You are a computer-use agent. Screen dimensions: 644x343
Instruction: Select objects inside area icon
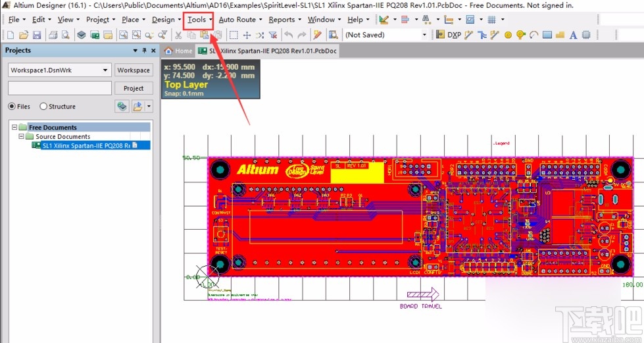point(234,35)
